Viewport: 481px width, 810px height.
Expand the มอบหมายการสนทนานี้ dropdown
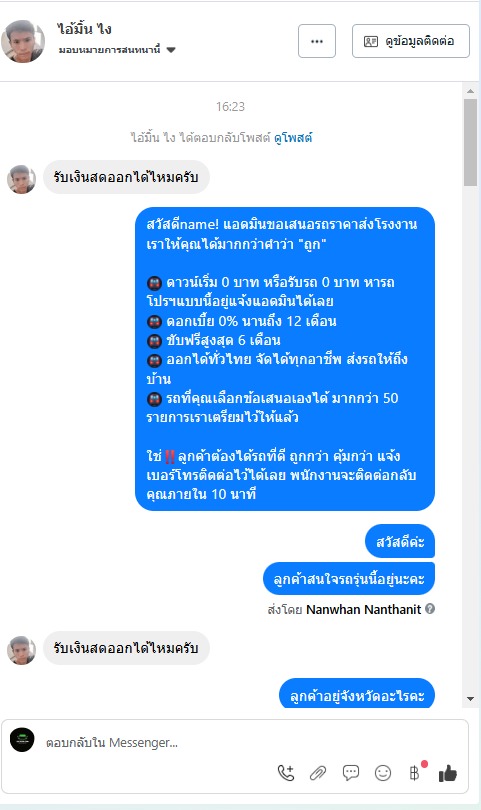pyautogui.click(x=117, y=50)
